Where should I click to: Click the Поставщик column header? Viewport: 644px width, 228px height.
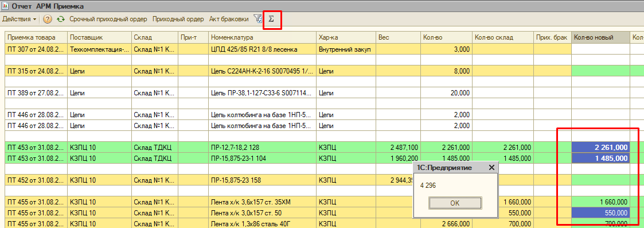click(x=99, y=37)
